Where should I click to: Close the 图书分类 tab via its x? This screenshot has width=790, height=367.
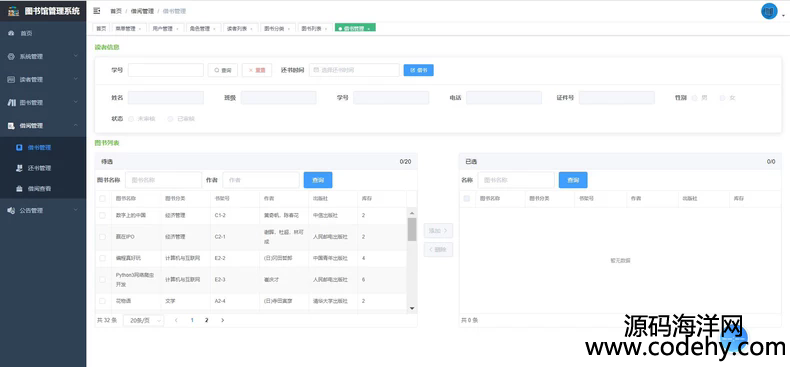click(289, 29)
